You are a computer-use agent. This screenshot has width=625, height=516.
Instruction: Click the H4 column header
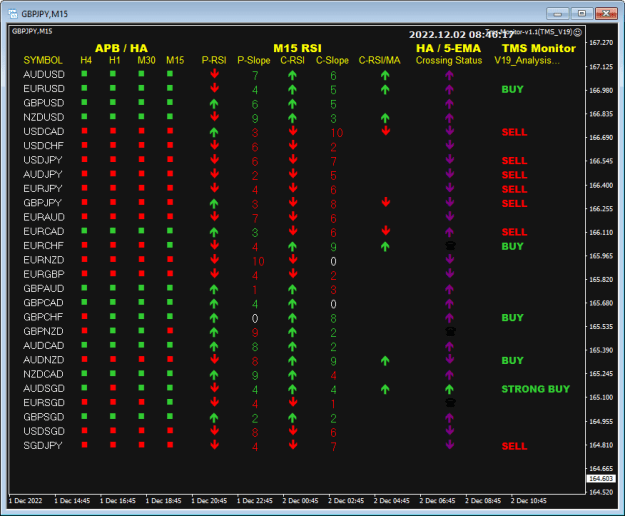click(86, 61)
